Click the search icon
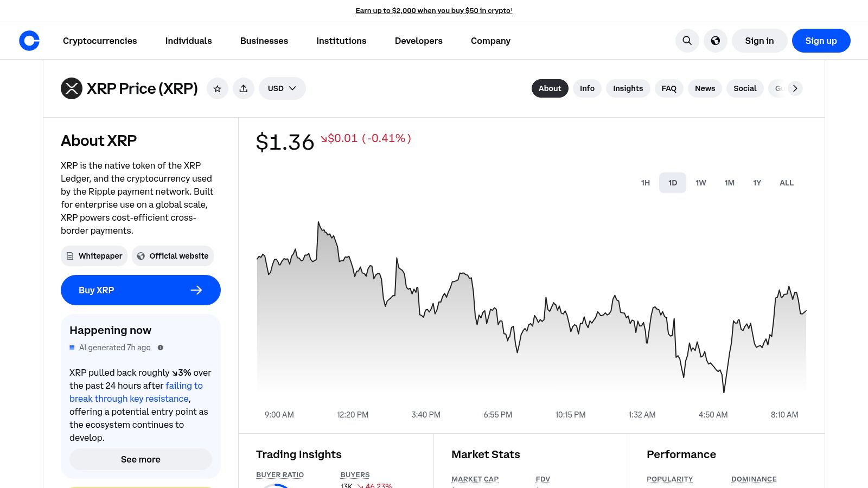The width and height of the screenshot is (868, 488). pyautogui.click(x=687, y=41)
